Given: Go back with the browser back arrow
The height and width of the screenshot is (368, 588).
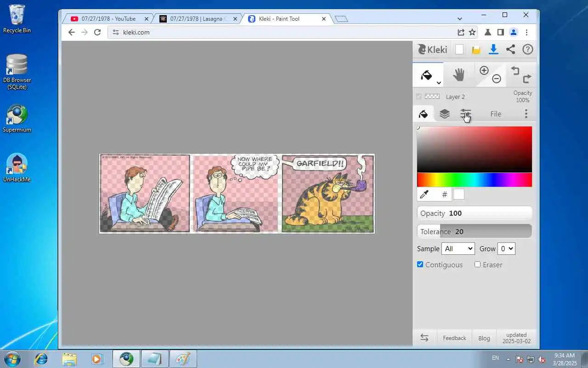Looking at the screenshot, I should pyautogui.click(x=71, y=32).
